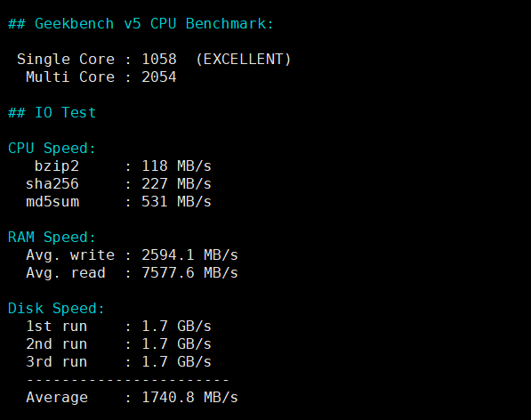Click the CPU Speed section label
The height and width of the screenshot is (420, 531).
click(52, 149)
